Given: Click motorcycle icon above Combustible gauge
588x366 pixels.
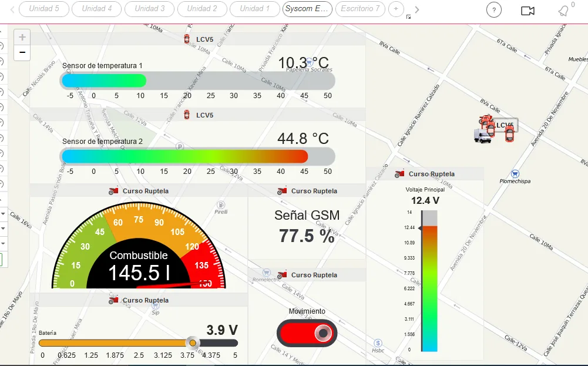Looking at the screenshot, I should [x=113, y=190].
